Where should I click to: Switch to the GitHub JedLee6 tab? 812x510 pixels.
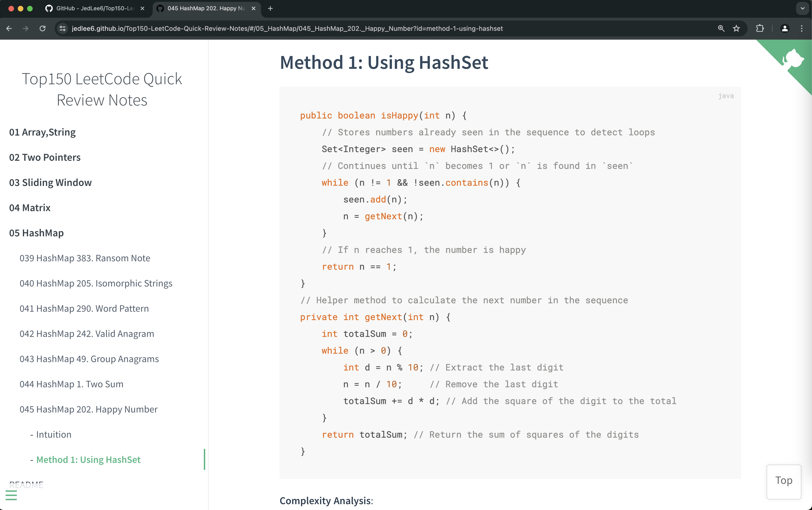click(94, 8)
